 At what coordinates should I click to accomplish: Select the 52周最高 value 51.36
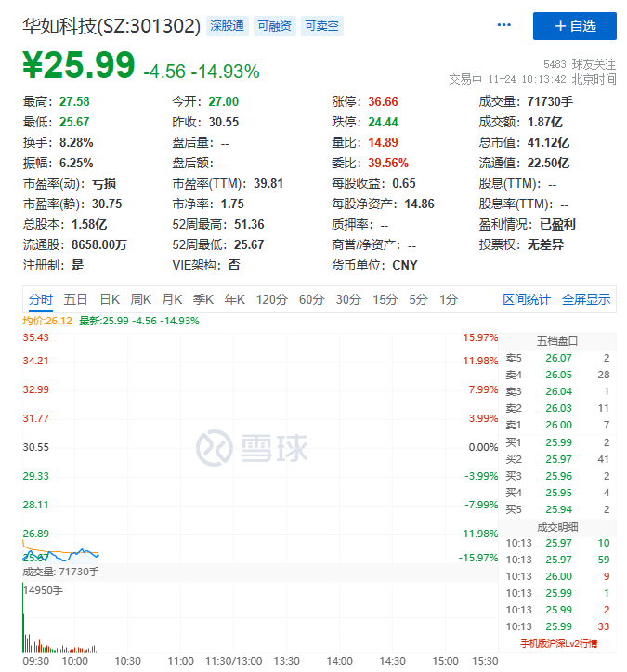(x=249, y=225)
